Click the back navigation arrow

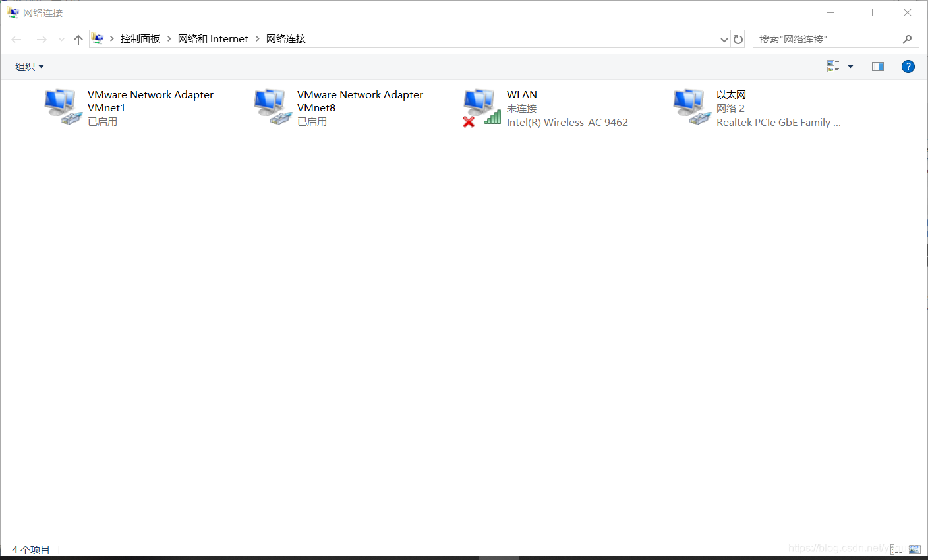pyautogui.click(x=16, y=40)
